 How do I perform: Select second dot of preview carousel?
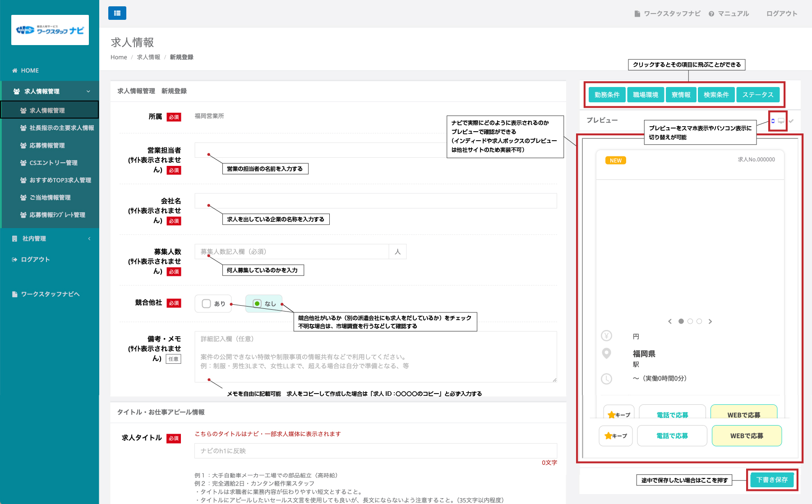tap(690, 321)
